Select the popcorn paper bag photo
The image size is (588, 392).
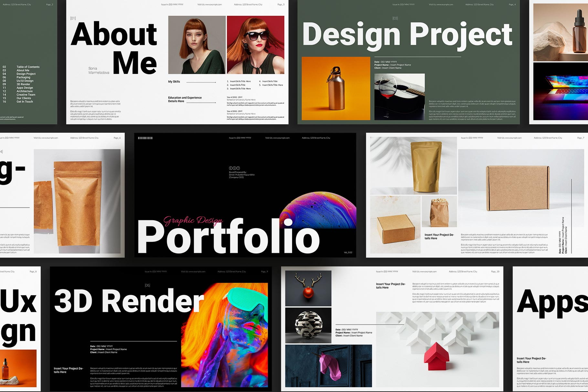point(439,211)
